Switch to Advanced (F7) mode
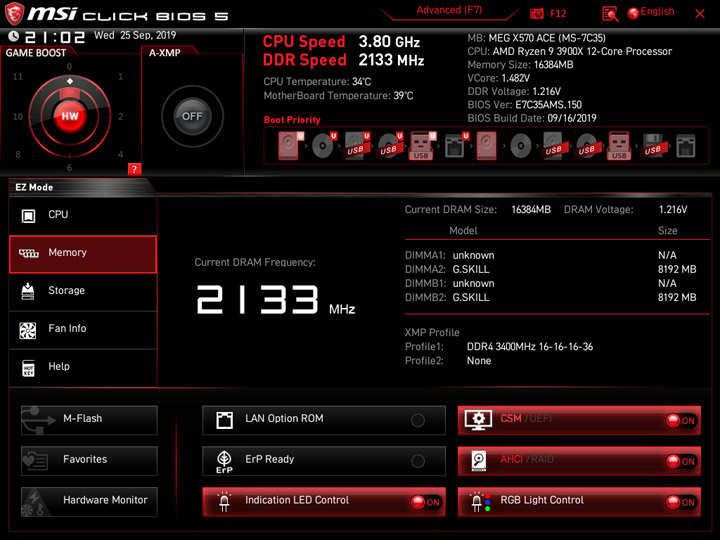Viewport: 720px width, 540px height. point(449,10)
